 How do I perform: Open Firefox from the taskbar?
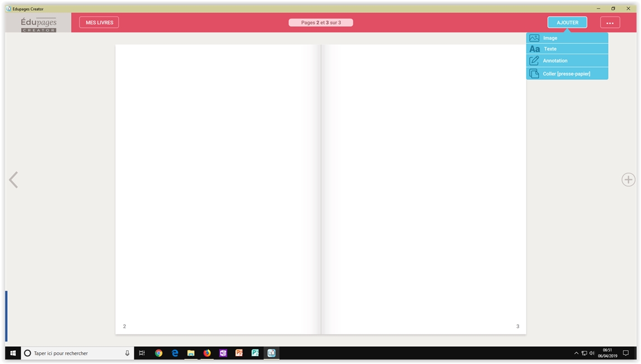[207, 353]
